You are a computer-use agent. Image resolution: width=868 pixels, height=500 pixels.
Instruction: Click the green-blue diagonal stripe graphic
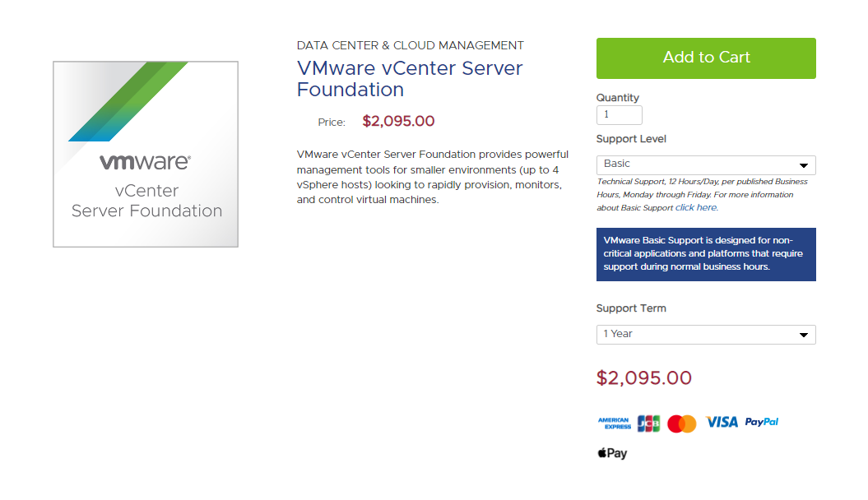point(128,101)
